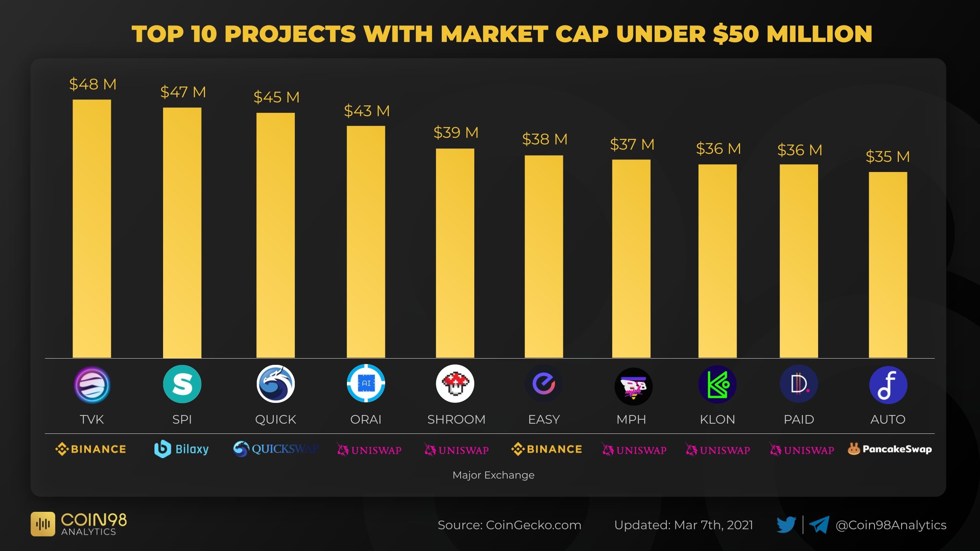Viewport: 980px width, 551px height.
Task: Click the PancakeSwap exchange logo
Action: [x=889, y=449]
